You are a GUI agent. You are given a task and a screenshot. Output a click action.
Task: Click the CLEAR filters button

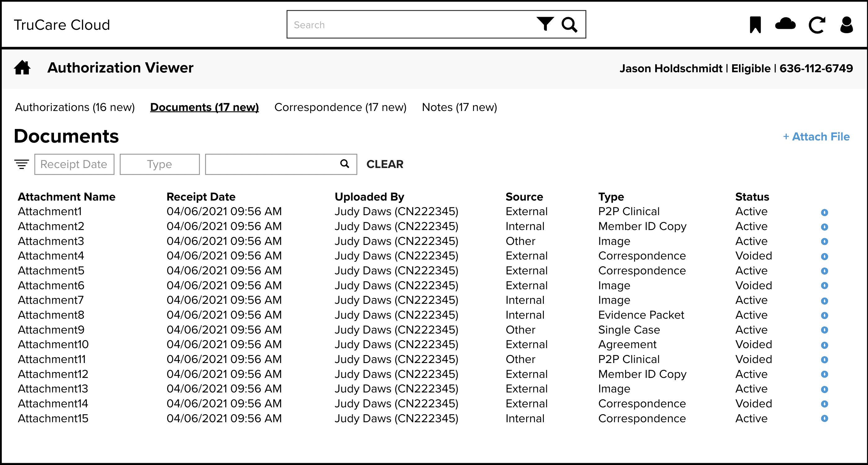385,164
